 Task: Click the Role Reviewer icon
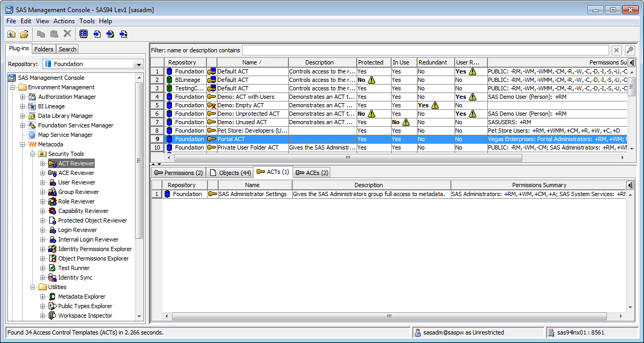click(x=52, y=201)
